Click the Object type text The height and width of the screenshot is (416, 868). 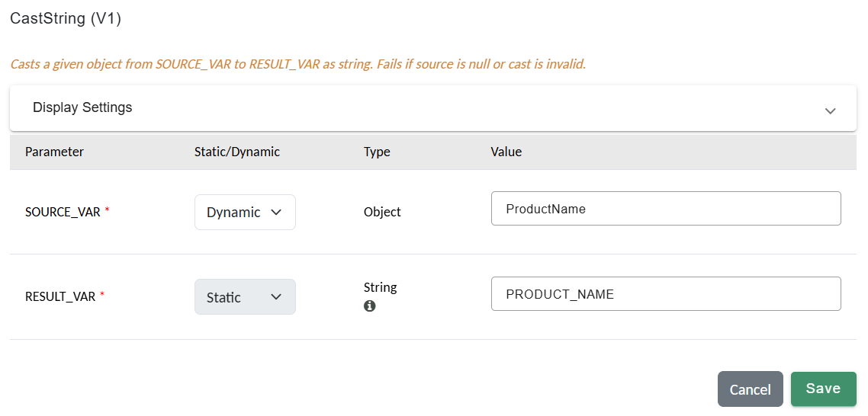382,212
